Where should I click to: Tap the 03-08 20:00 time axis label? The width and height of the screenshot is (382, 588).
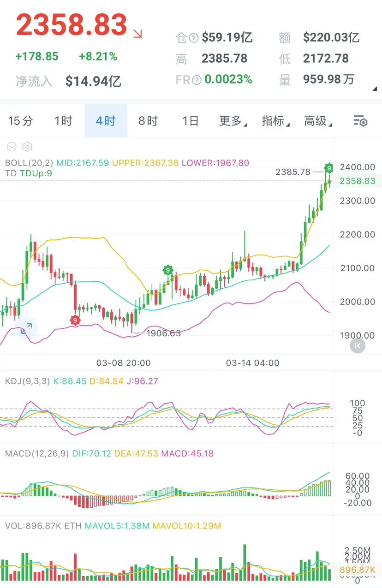point(124,363)
